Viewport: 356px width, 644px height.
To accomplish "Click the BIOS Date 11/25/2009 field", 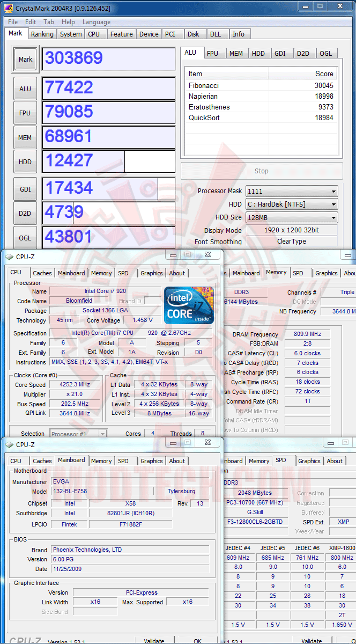I will pos(130,568).
